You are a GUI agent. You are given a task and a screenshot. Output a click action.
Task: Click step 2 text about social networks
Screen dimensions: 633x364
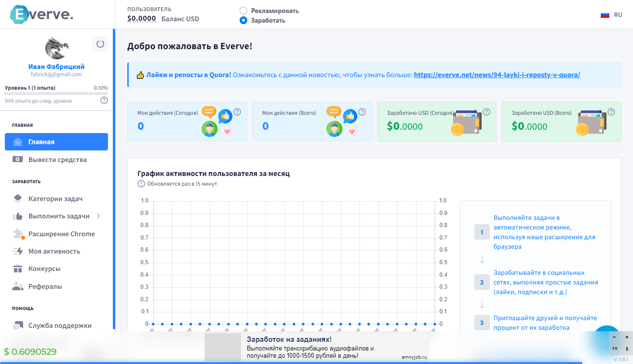pyautogui.click(x=546, y=282)
